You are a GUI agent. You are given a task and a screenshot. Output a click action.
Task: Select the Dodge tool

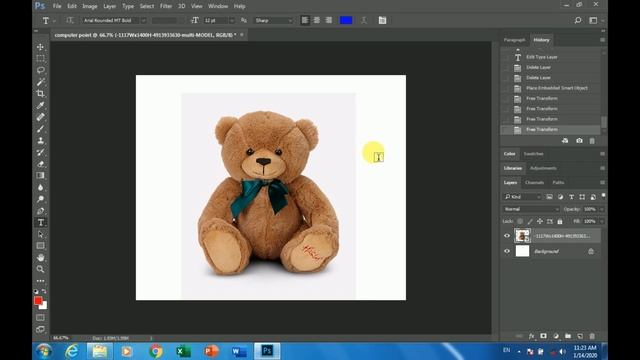[x=40, y=199]
